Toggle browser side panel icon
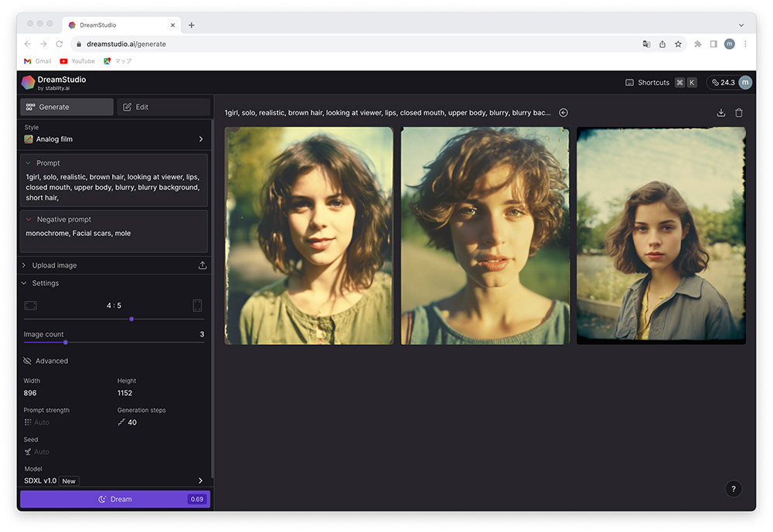The height and width of the screenshot is (532, 773). [713, 44]
